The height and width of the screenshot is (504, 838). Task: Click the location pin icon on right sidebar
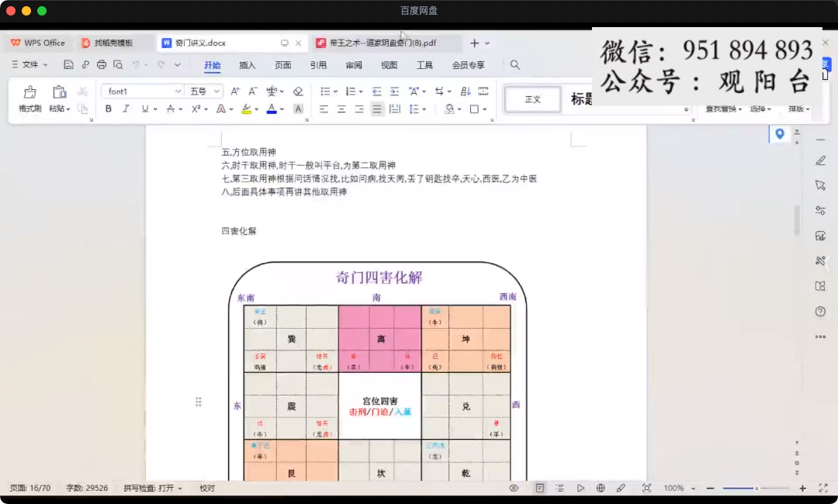780,134
